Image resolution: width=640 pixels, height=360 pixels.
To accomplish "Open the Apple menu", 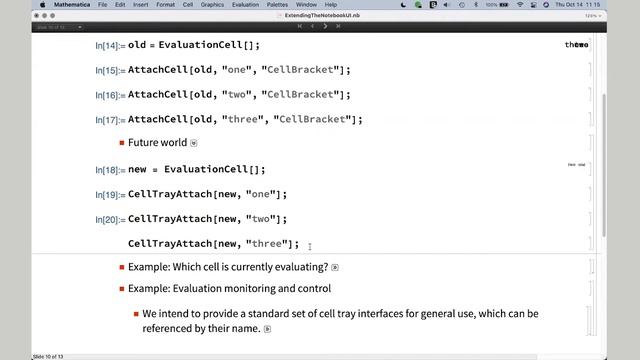I will pyautogui.click(x=42, y=5).
